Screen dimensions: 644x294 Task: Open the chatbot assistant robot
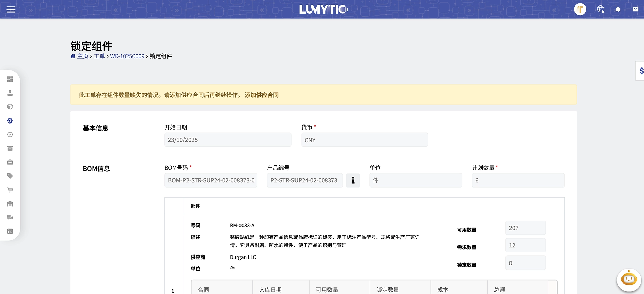pos(629,279)
